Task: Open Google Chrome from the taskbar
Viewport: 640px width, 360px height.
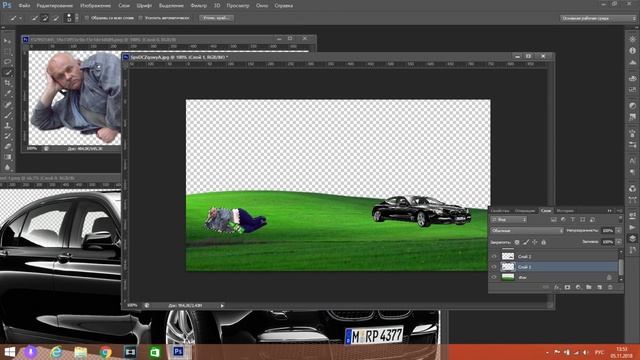Action: tap(105, 351)
